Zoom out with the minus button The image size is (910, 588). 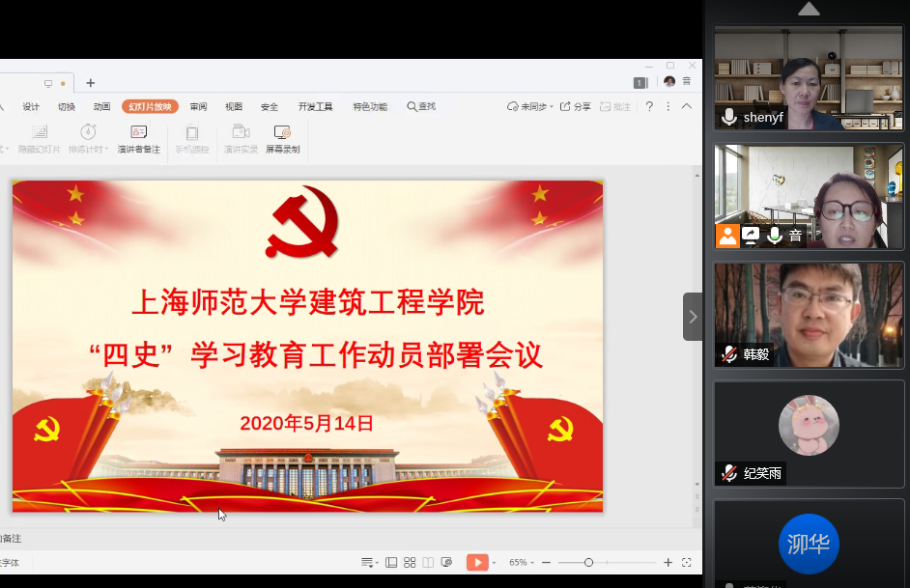[x=546, y=563]
